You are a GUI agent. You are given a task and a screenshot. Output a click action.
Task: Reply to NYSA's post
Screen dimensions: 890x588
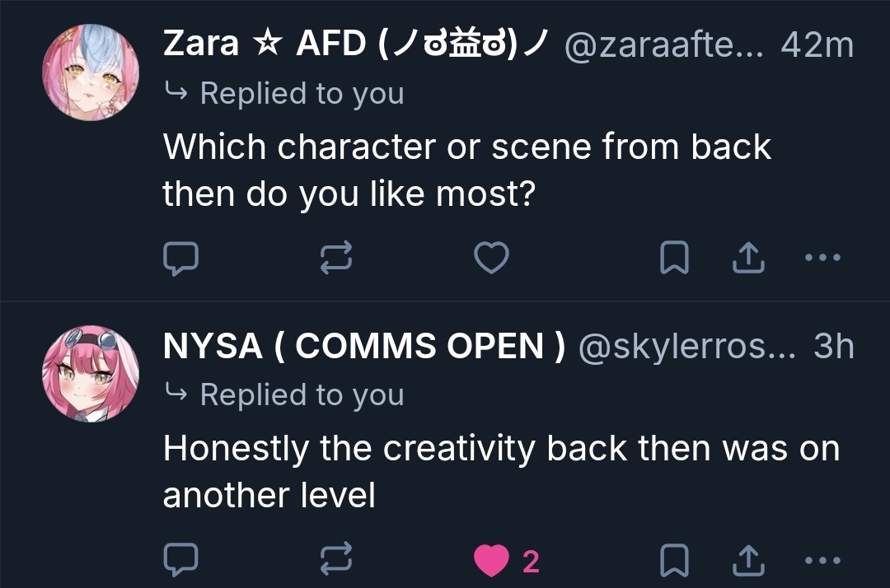point(180,561)
